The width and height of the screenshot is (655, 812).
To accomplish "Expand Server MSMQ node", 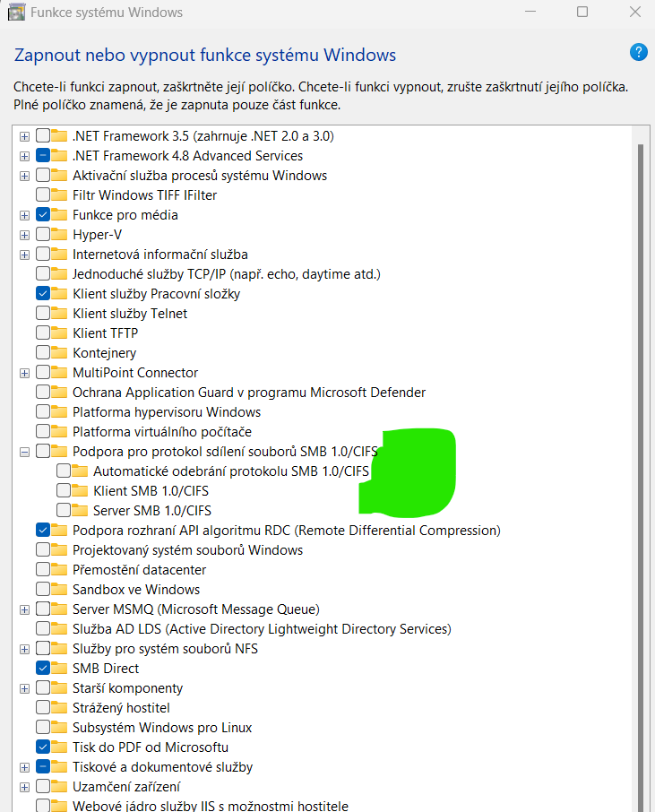I will pyautogui.click(x=24, y=609).
